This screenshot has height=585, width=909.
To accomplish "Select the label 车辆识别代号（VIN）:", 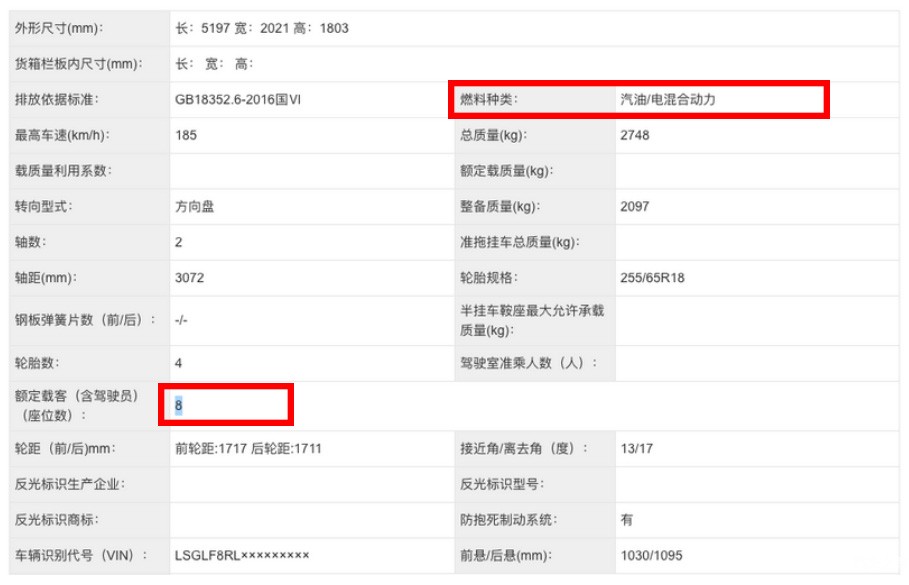I will point(81,556).
